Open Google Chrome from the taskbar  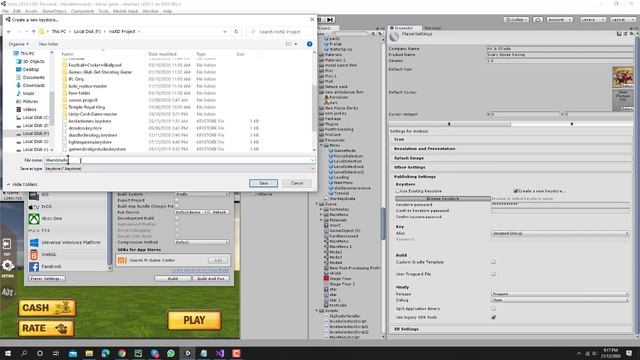point(122,353)
